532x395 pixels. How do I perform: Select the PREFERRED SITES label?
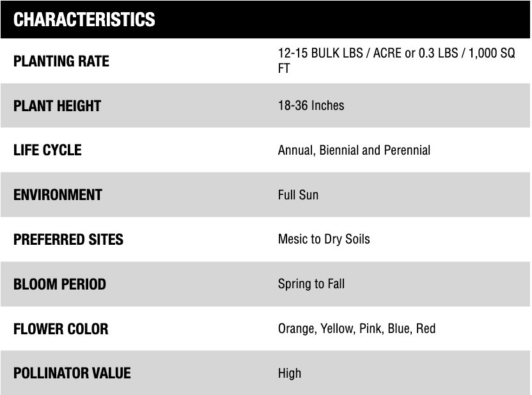68,240
